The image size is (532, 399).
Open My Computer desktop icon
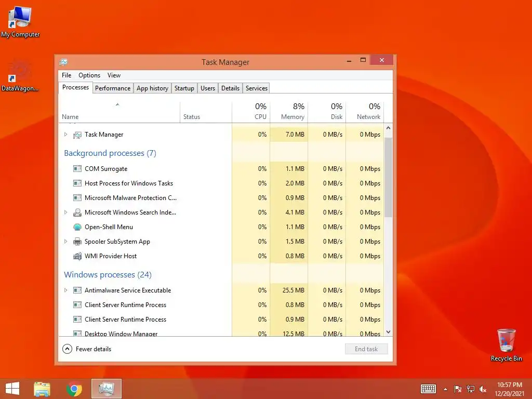[20, 22]
